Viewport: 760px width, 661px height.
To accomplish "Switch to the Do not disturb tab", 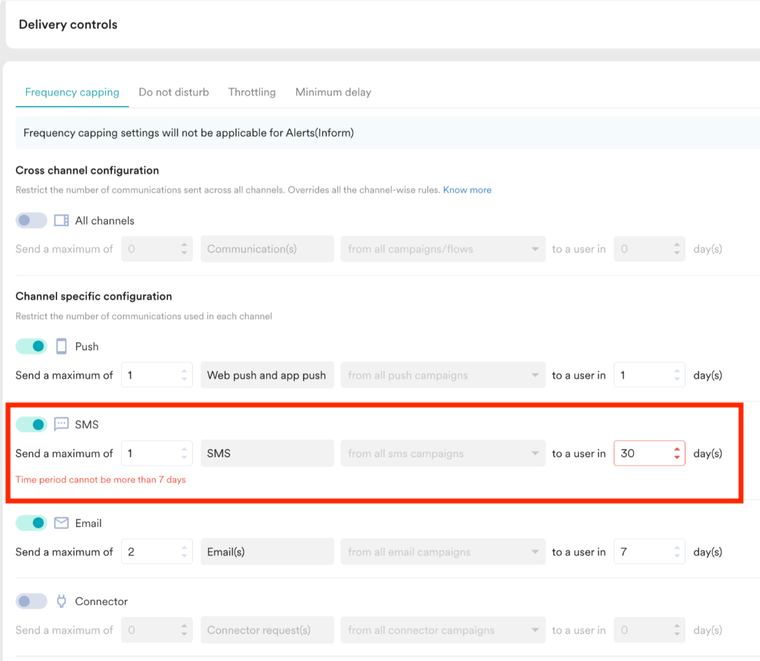I will (173, 92).
